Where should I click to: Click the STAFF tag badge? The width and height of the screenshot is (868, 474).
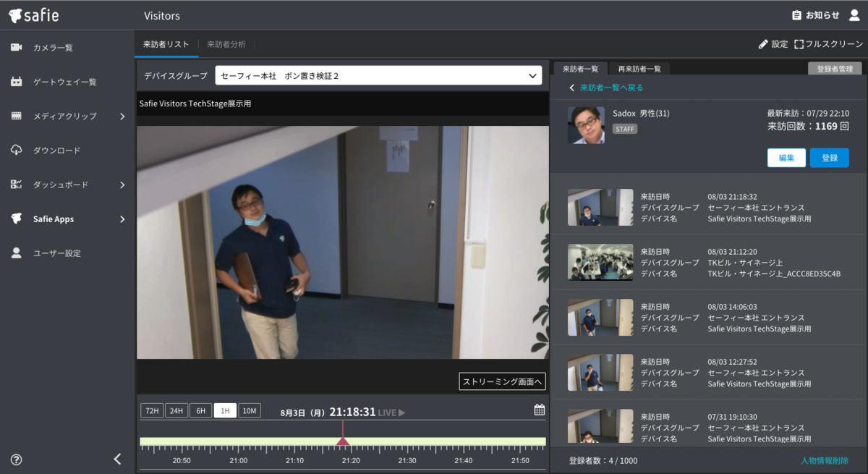[625, 129]
